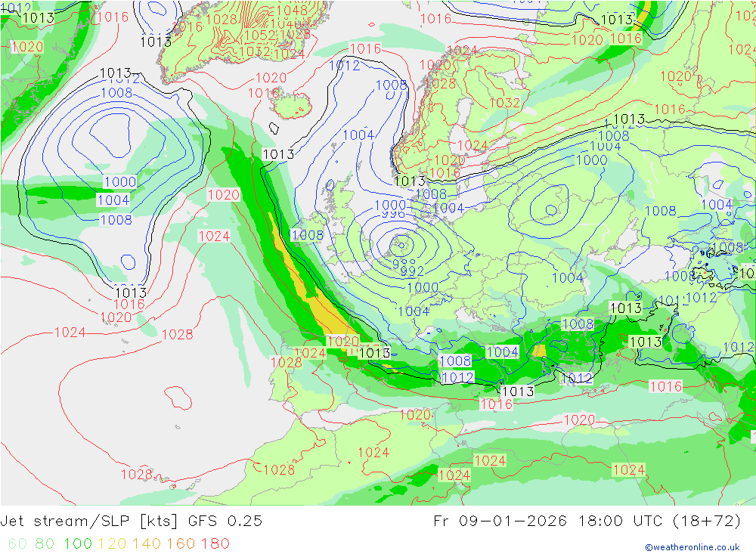Click the 80 kts legend value
This screenshot has width=756, height=554.
click(45, 543)
